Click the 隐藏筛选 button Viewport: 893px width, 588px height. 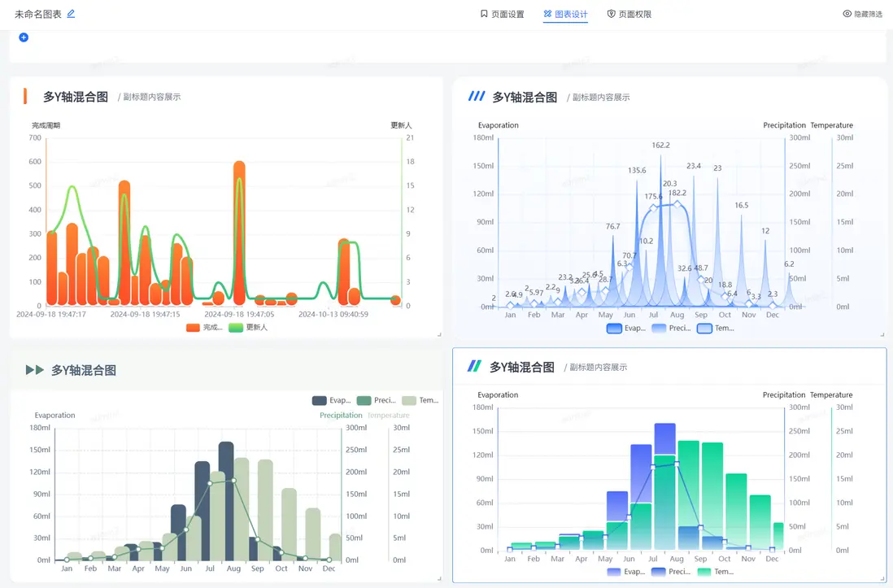862,14
